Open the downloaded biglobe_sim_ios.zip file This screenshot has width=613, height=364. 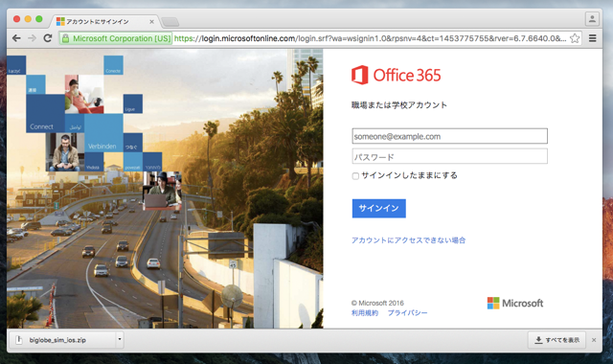click(62, 340)
